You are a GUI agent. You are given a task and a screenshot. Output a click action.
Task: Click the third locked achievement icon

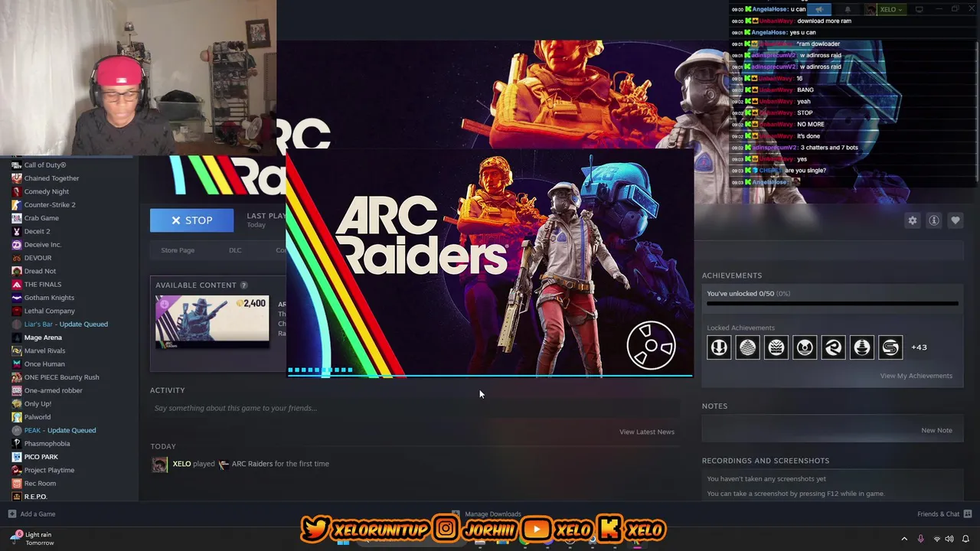(x=776, y=347)
